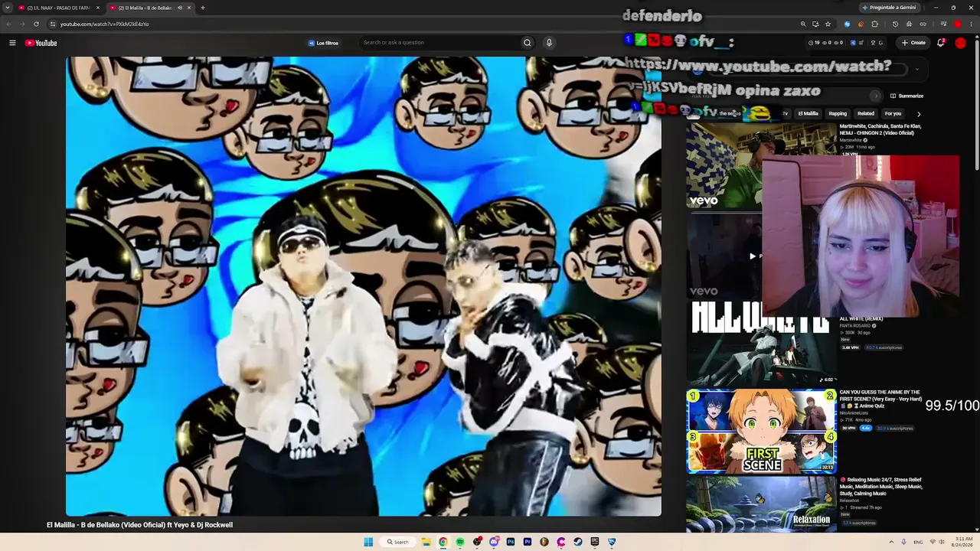Open the CHINGON 2 video title link
Image resolution: width=980 pixels, height=551 pixels.
pyautogui.click(x=880, y=129)
